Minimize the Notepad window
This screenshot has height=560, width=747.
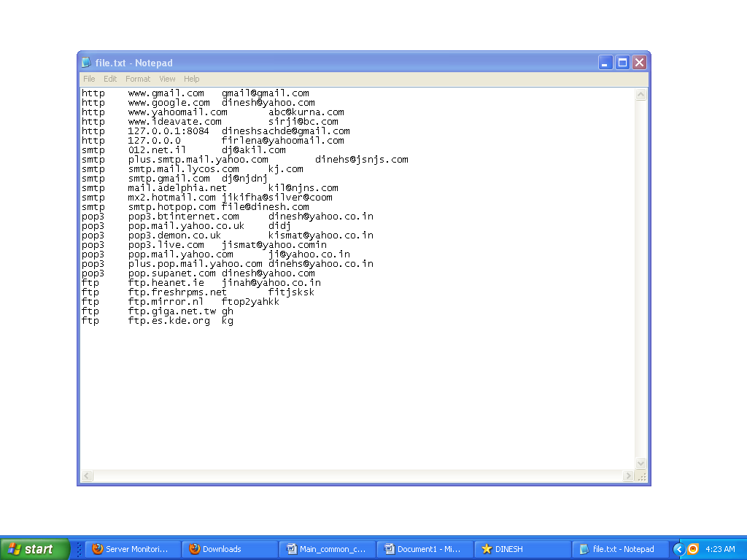pyautogui.click(x=605, y=63)
